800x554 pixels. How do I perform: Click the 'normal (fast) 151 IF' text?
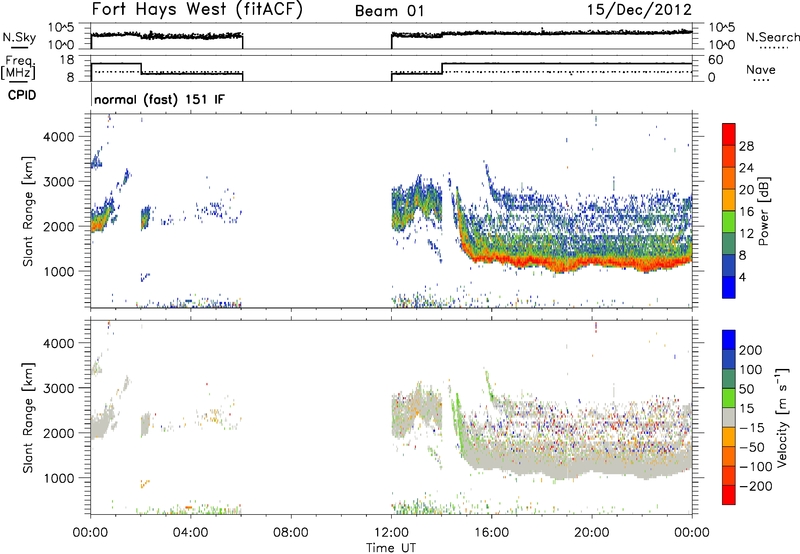pos(159,99)
